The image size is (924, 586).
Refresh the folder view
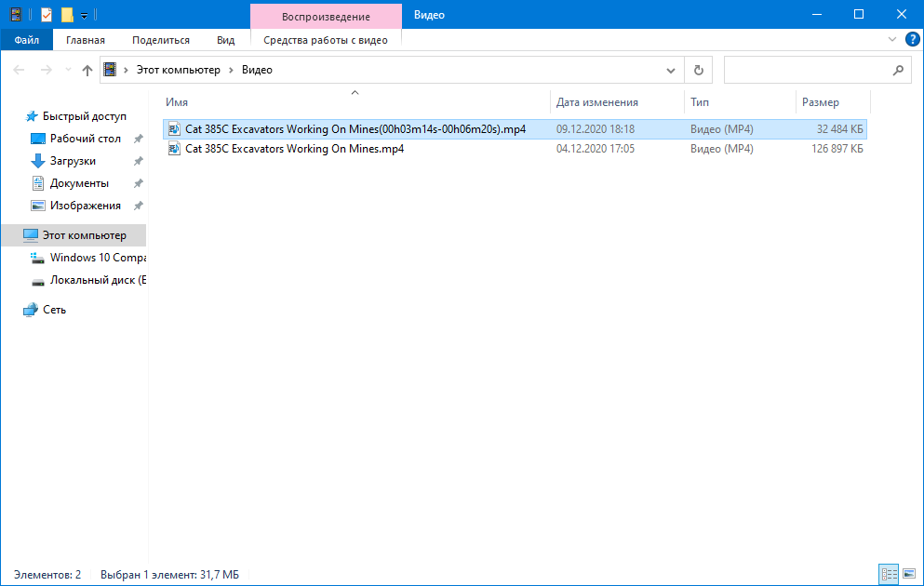pos(698,70)
